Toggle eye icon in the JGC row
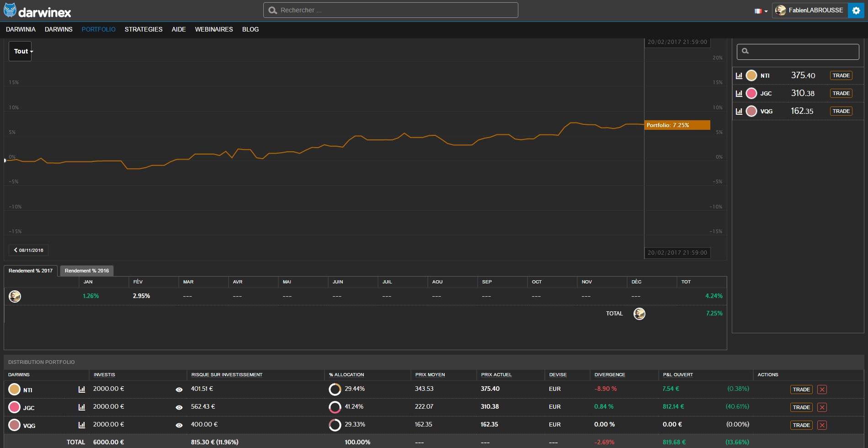Screen dimensions: 868x448 tap(179, 407)
